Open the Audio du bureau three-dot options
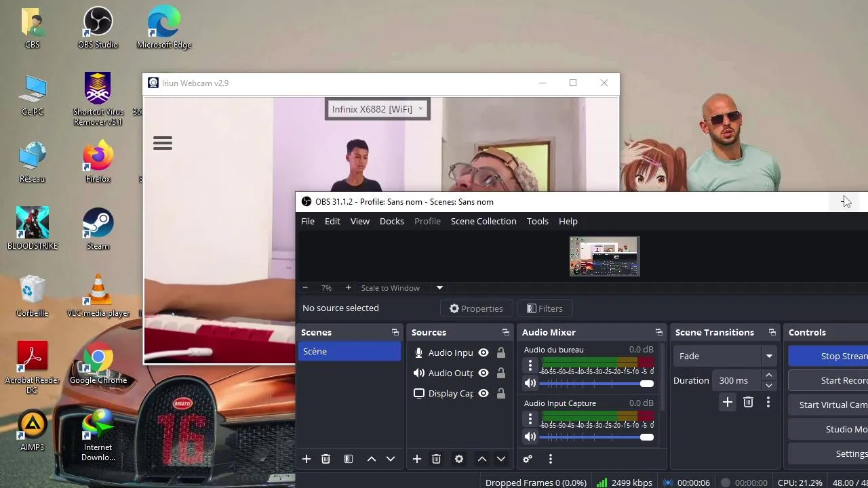868x488 pixels. [x=530, y=365]
